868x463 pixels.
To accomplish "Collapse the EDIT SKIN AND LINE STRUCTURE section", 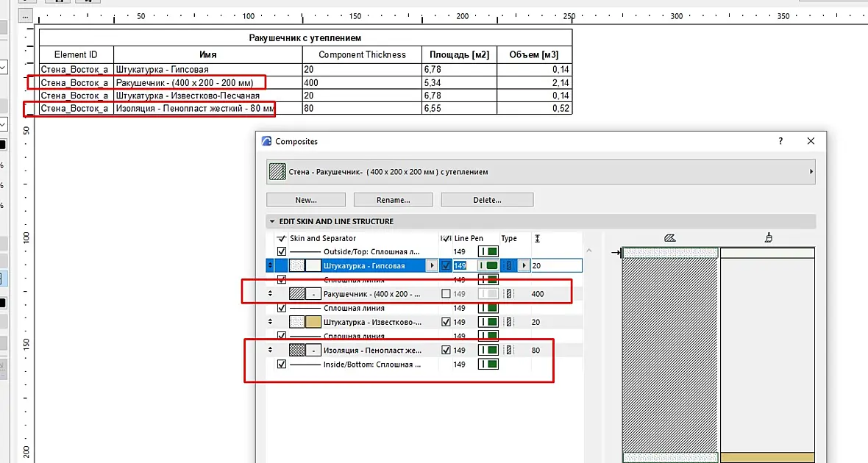I will 272,221.
